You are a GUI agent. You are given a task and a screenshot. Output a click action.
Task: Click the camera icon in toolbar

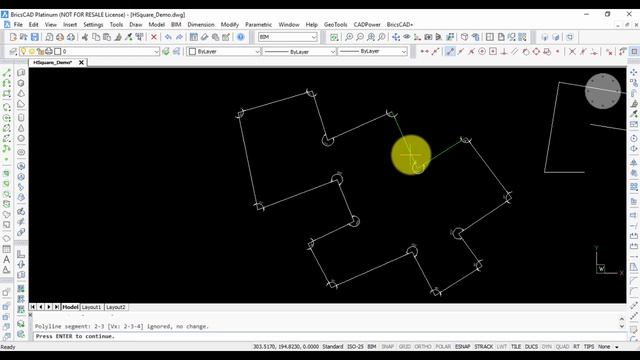point(428,37)
